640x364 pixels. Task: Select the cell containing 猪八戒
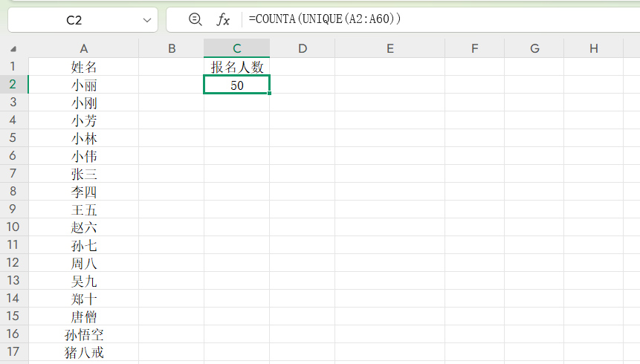84,352
